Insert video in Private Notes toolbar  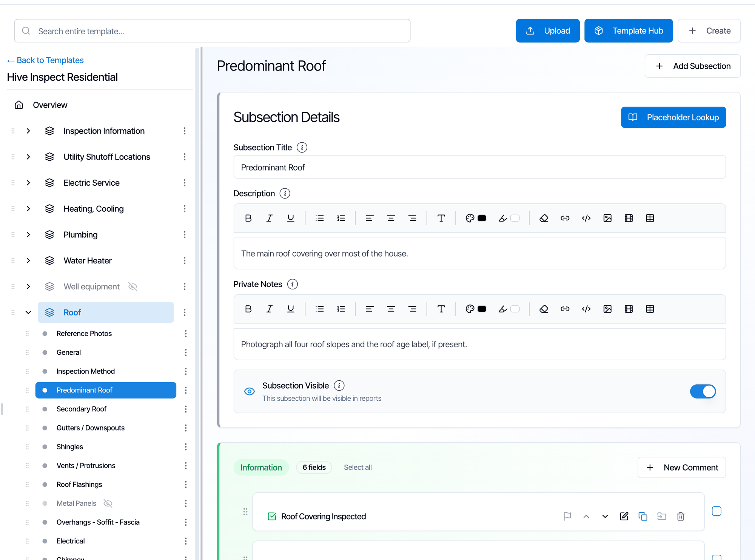click(x=629, y=309)
